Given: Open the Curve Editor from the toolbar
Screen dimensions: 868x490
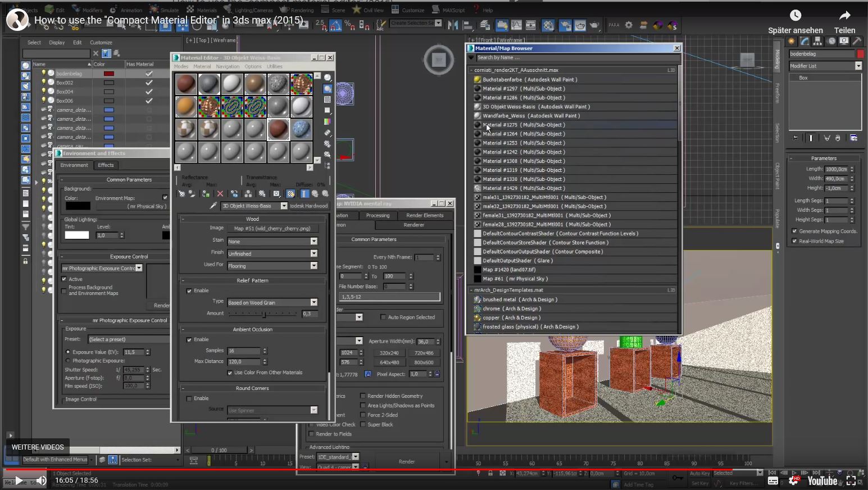Looking at the screenshot, I should click(x=516, y=25).
